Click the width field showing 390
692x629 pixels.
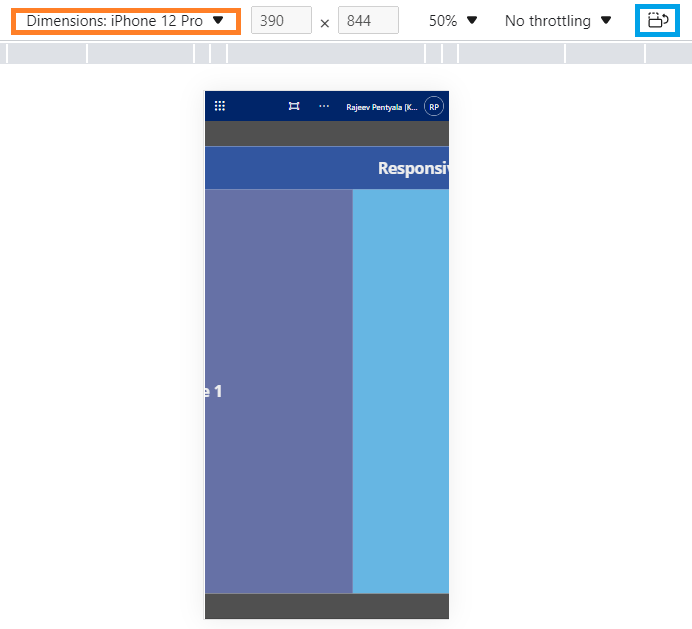(x=281, y=21)
